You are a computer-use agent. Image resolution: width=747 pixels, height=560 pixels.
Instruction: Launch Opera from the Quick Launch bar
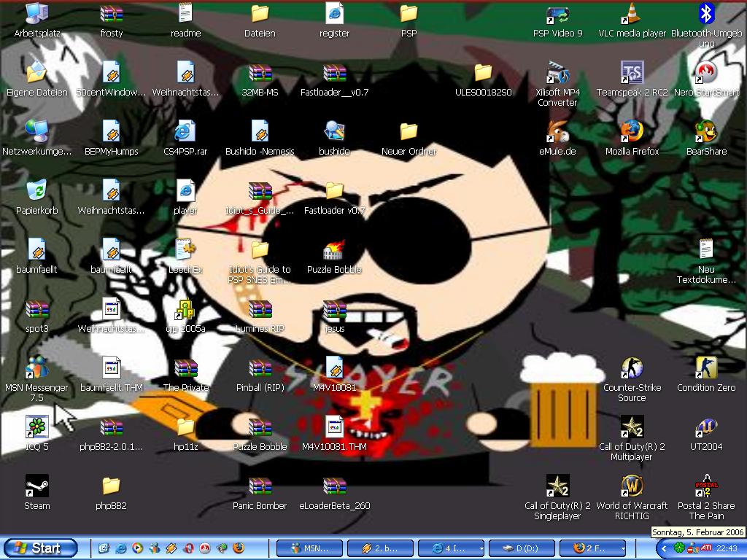[x=188, y=548]
